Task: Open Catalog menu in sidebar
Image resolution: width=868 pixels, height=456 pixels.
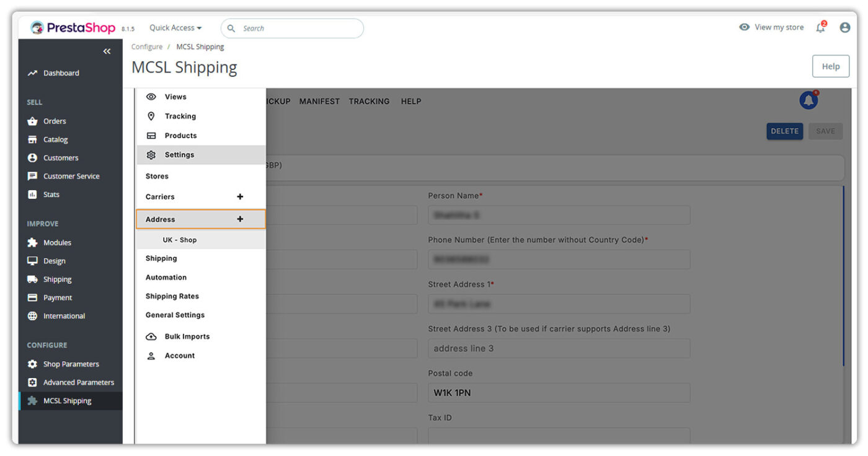Action: pos(56,140)
